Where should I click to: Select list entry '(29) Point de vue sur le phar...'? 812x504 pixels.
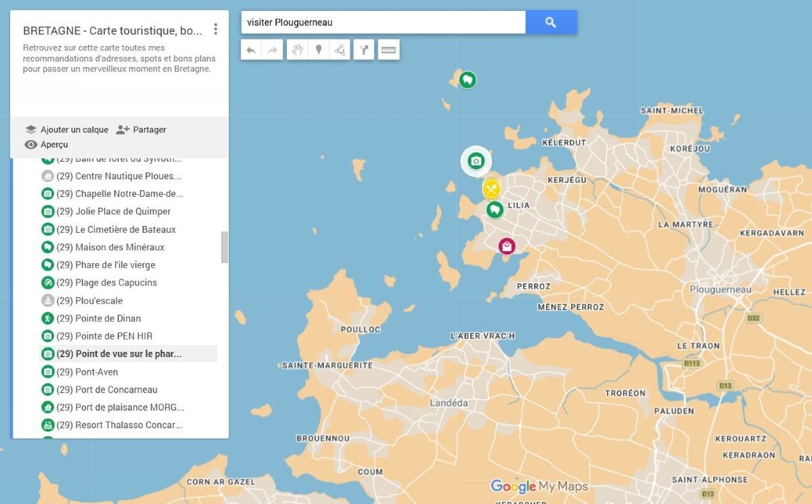128,354
